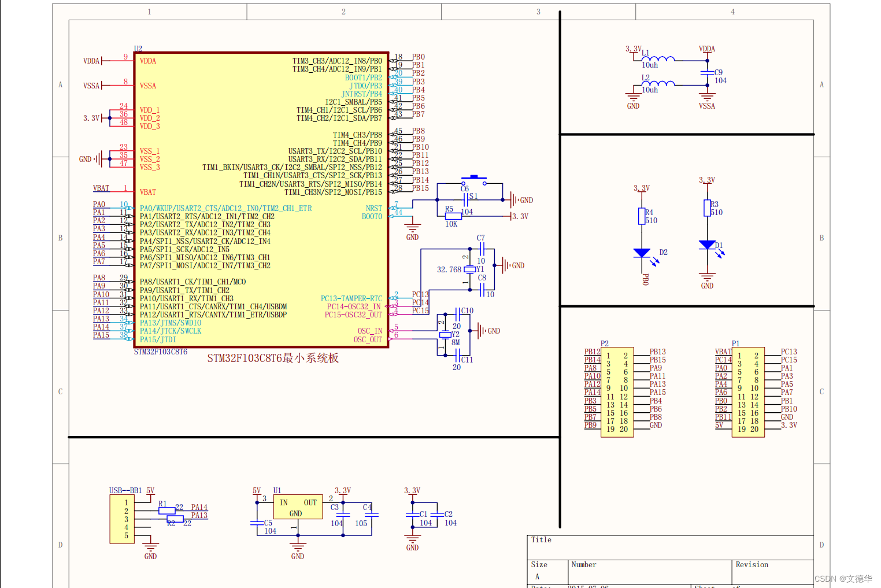Click the PC13 label on header P1
Image resolution: width=881 pixels, height=588 pixels.
[789, 352]
